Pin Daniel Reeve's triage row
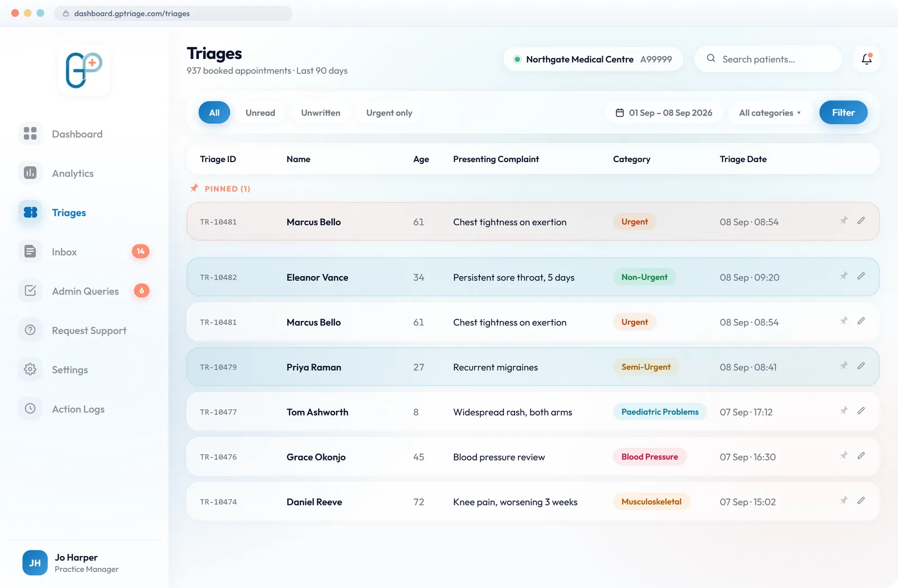 844,500
